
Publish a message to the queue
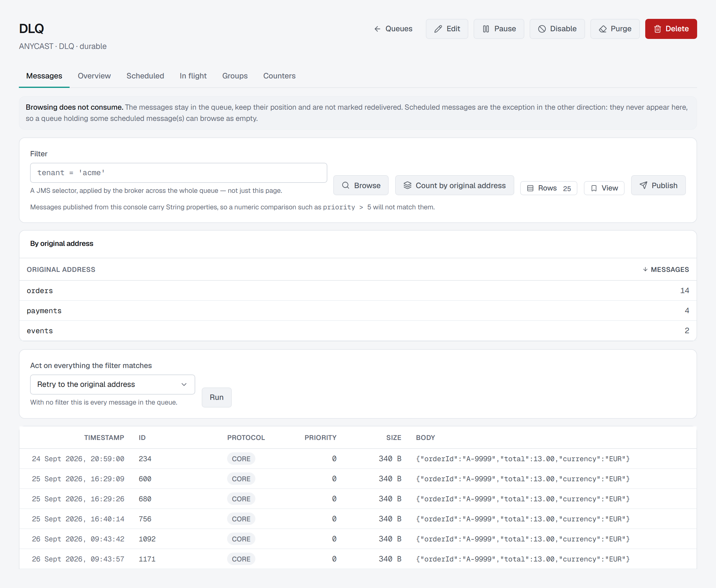(x=658, y=185)
